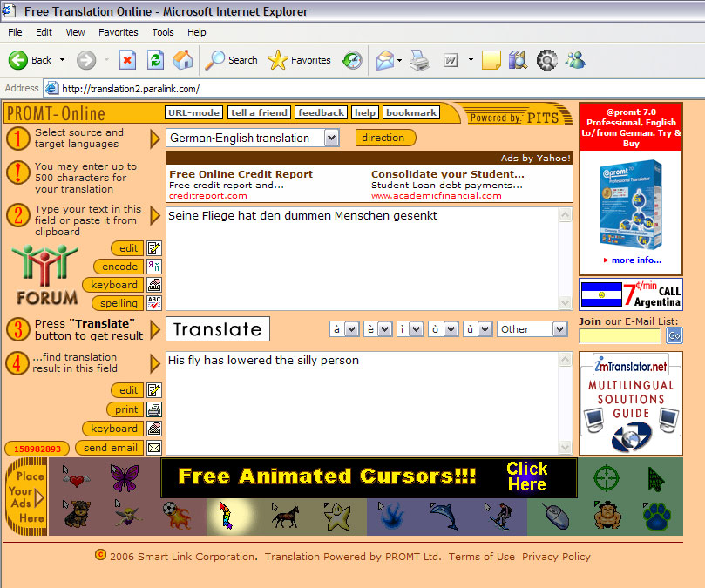Open the à accent character dropdown
Screen dimensions: 705x588
[351, 329]
